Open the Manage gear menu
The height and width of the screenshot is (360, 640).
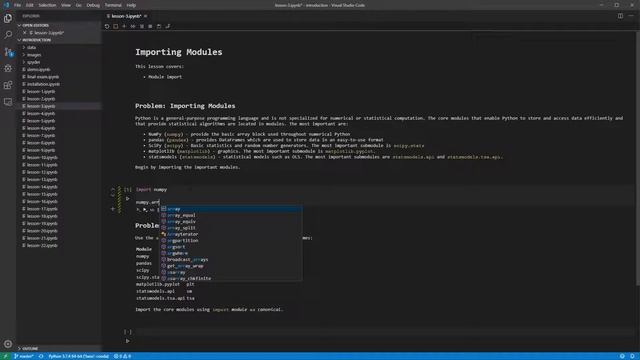8,344
